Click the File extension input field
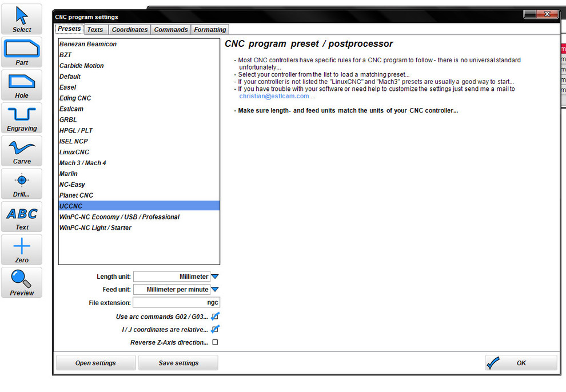This screenshot has height=392, width=566. tap(177, 302)
